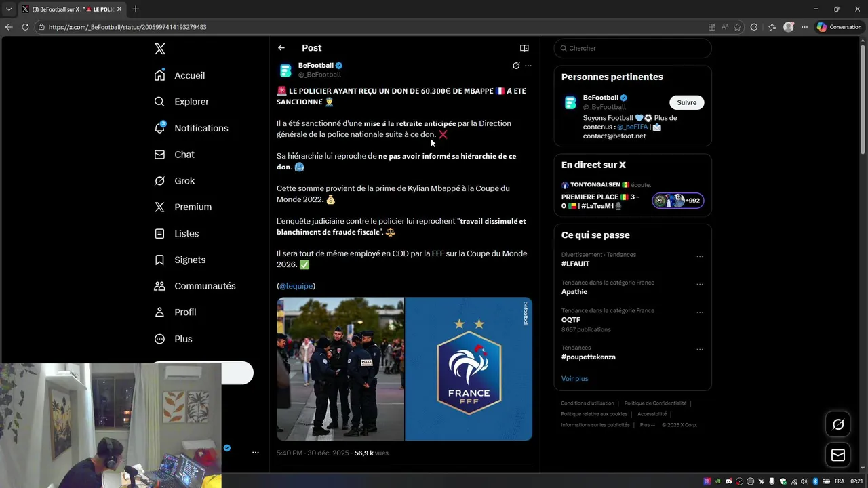Open the France FFF logo image

pyautogui.click(x=469, y=369)
